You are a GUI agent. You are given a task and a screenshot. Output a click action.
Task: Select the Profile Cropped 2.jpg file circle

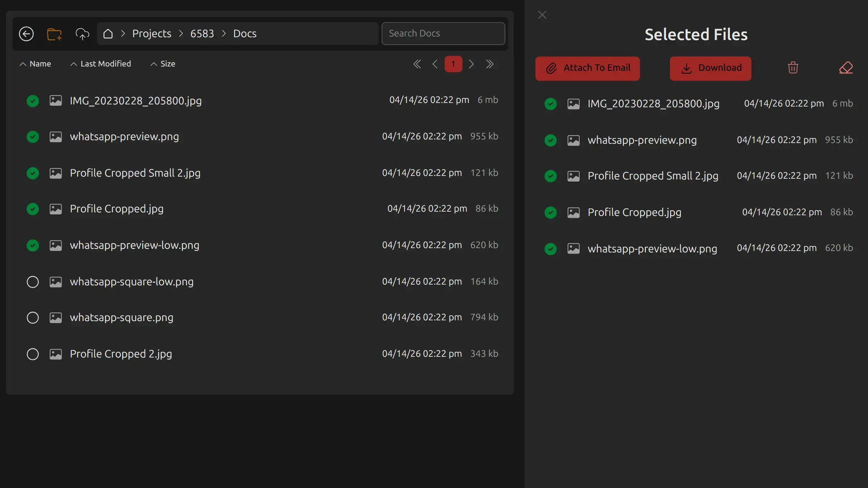33,354
